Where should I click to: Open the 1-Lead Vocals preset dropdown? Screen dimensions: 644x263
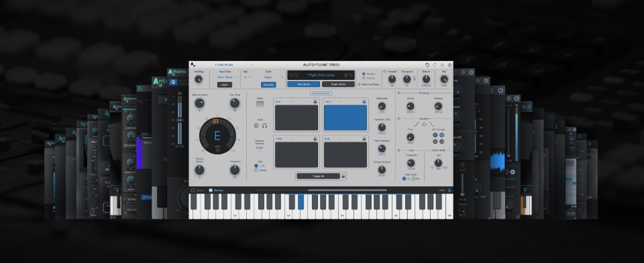click(233, 65)
